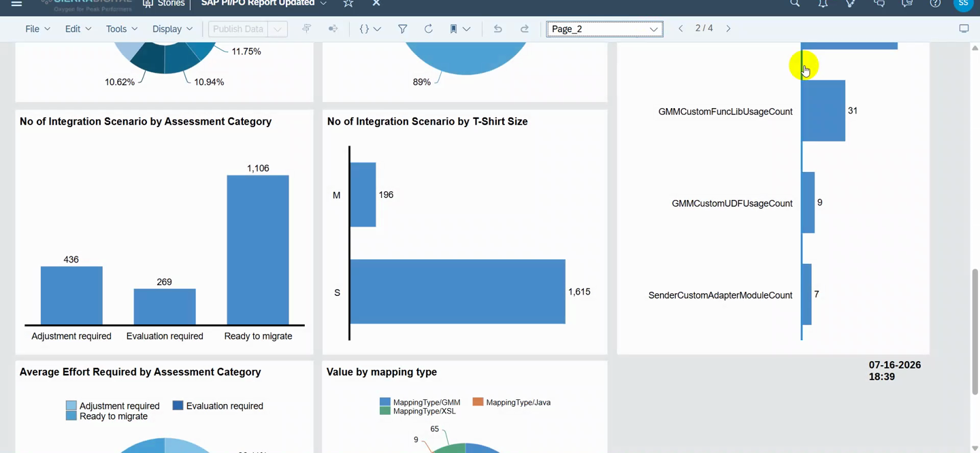
Task: Click the '2 / 4' page indicator
Action: 704,29
